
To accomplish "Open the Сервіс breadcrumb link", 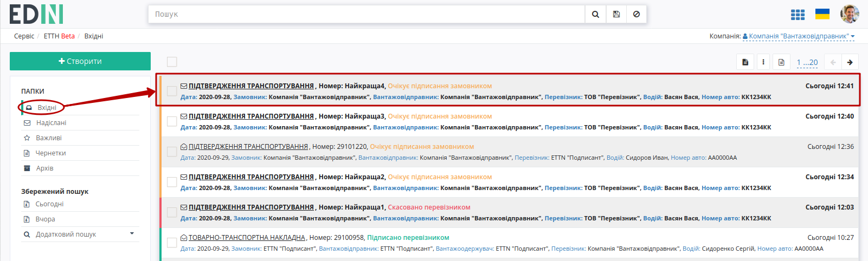I will coord(24,36).
